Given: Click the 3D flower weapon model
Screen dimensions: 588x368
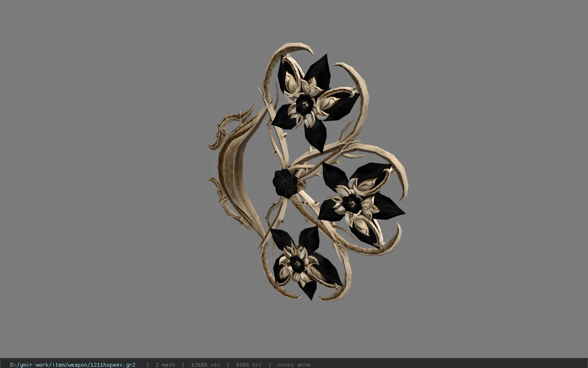Looking at the screenshot, I should pyautogui.click(x=308, y=172).
